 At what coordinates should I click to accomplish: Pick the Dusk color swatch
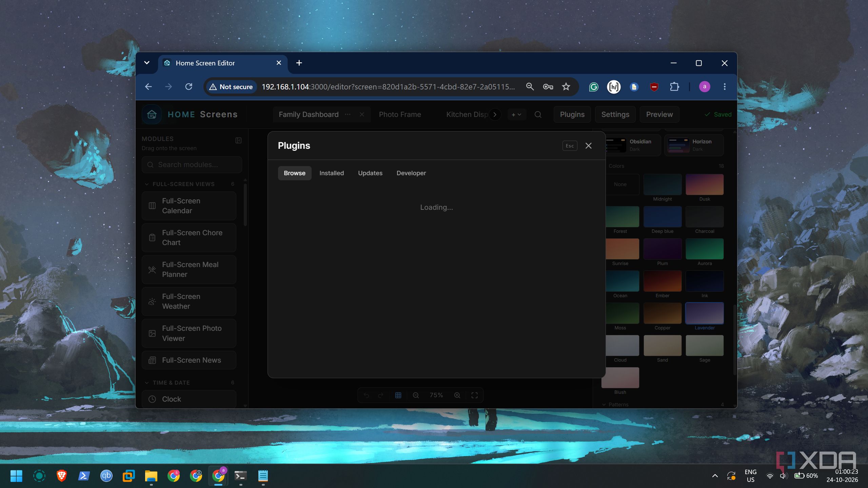point(704,184)
